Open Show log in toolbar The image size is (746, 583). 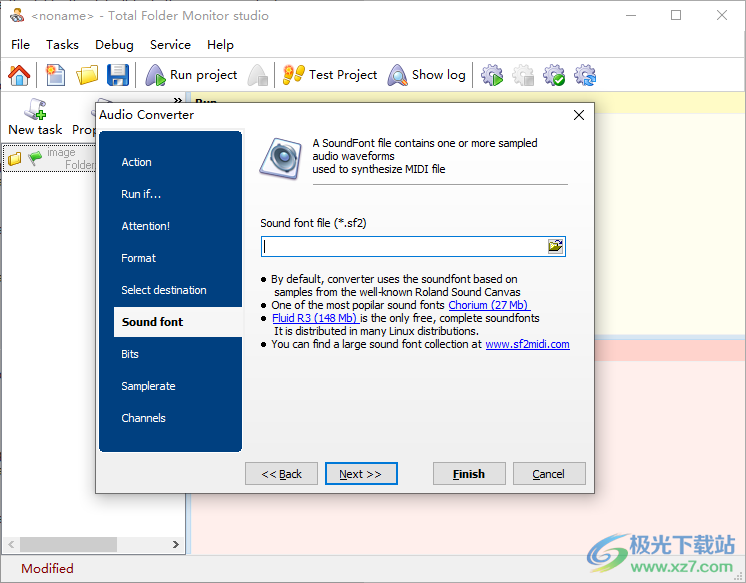427,75
